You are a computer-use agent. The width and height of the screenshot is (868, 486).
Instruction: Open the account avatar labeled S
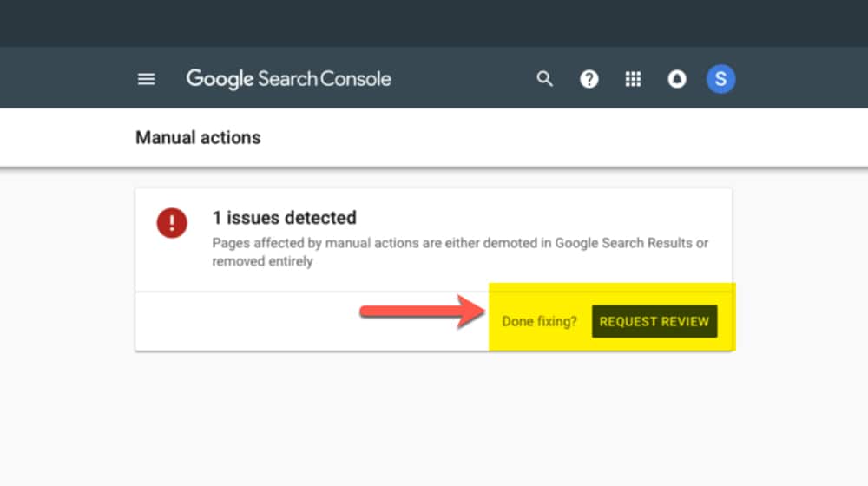(720, 79)
